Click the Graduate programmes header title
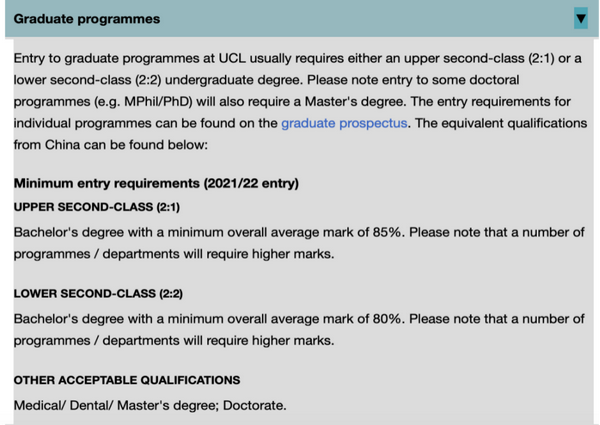The width and height of the screenshot is (600, 425). pos(87,19)
